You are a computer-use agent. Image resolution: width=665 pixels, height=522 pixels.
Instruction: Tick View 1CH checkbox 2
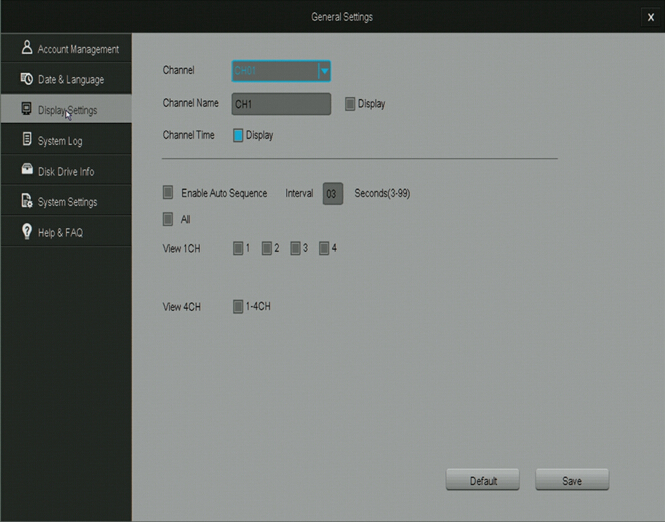pyautogui.click(x=266, y=248)
